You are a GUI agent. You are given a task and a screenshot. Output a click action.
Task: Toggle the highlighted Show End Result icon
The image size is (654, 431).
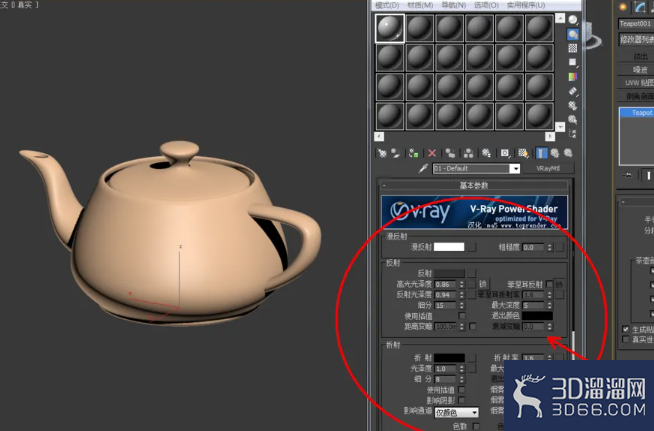[x=541, y=153]
